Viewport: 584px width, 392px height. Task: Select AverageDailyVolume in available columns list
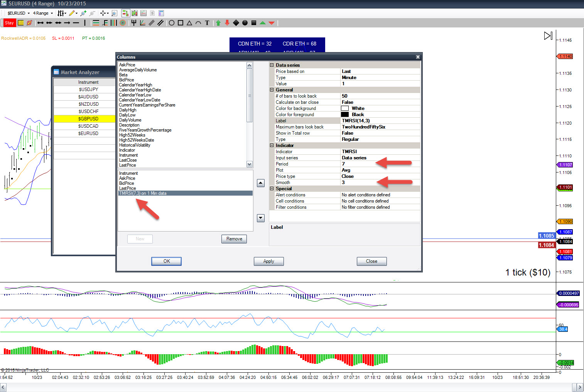tap(138, 70)
